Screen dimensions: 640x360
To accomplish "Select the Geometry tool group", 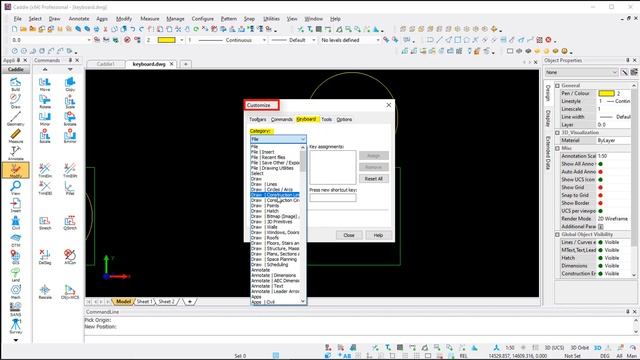I will (x=16, y=118).
